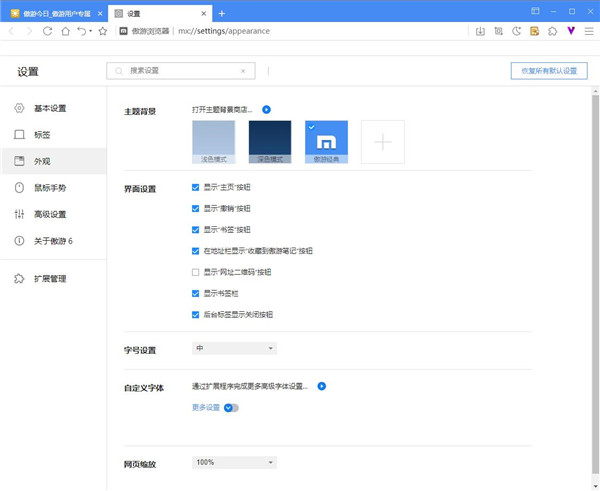Toggle the 更多设置 switch
Image resolution: width=600 pixels, height=491 pixels.
[x=232, y=408]
